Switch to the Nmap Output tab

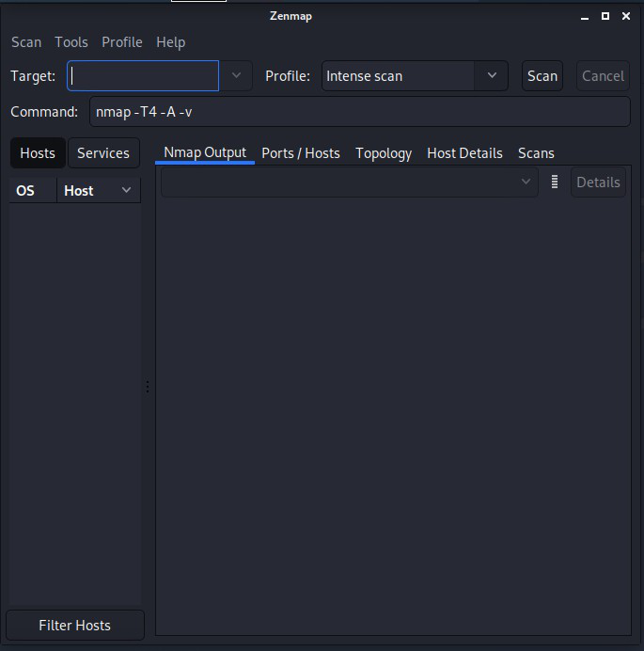point(205,152)
